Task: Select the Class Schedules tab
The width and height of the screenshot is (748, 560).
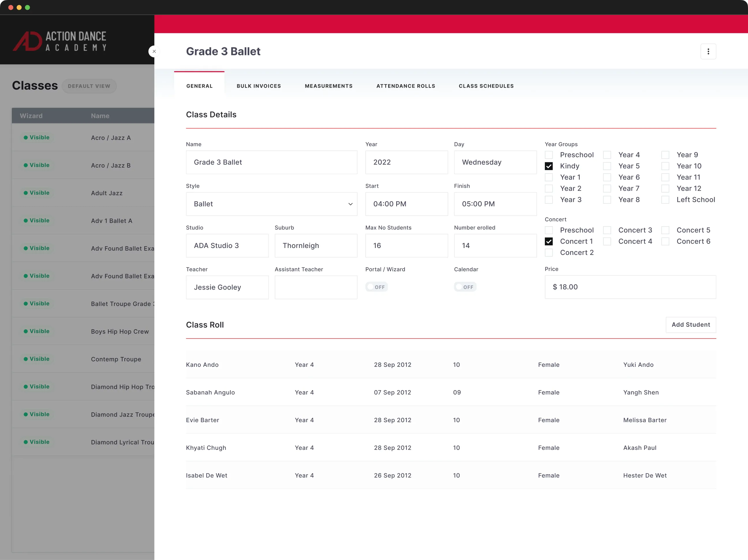Action: click(486, 86)
